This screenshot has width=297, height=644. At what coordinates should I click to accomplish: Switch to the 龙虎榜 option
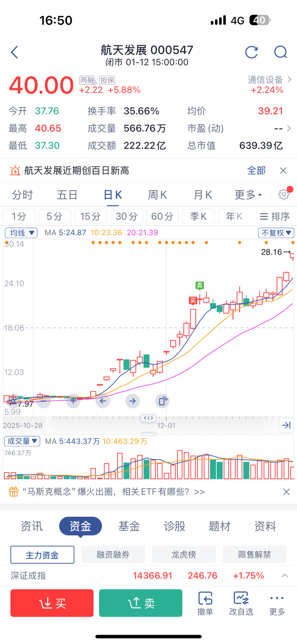click(184, 555)
